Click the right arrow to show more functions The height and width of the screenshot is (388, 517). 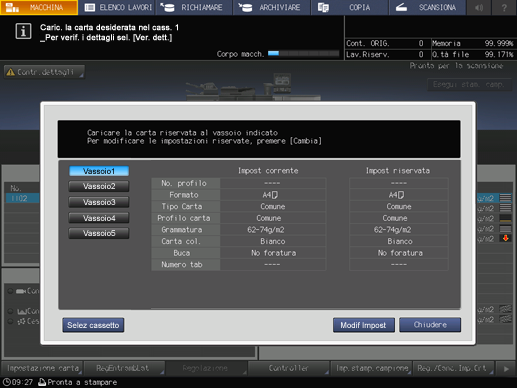click(x=506, y=368)
